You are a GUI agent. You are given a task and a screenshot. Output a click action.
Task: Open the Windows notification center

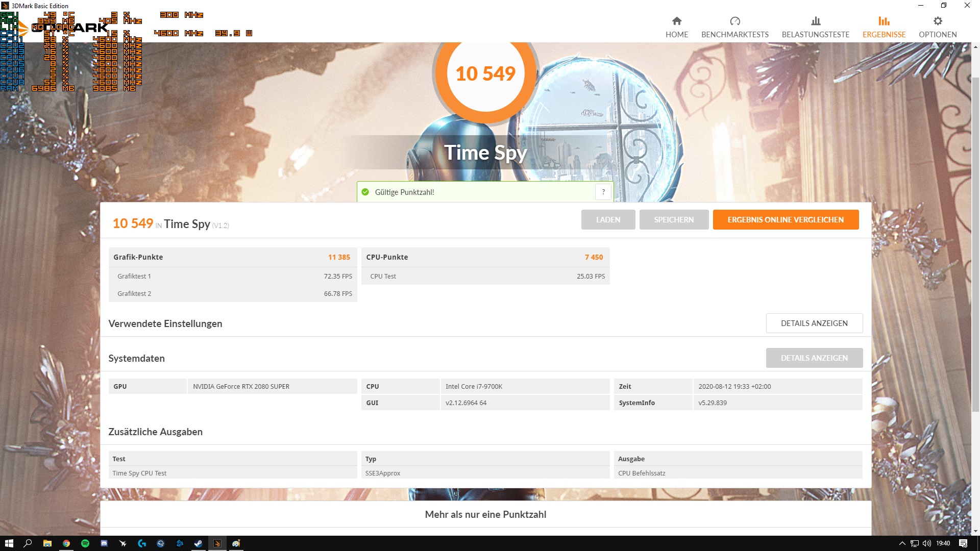point(963,543)
